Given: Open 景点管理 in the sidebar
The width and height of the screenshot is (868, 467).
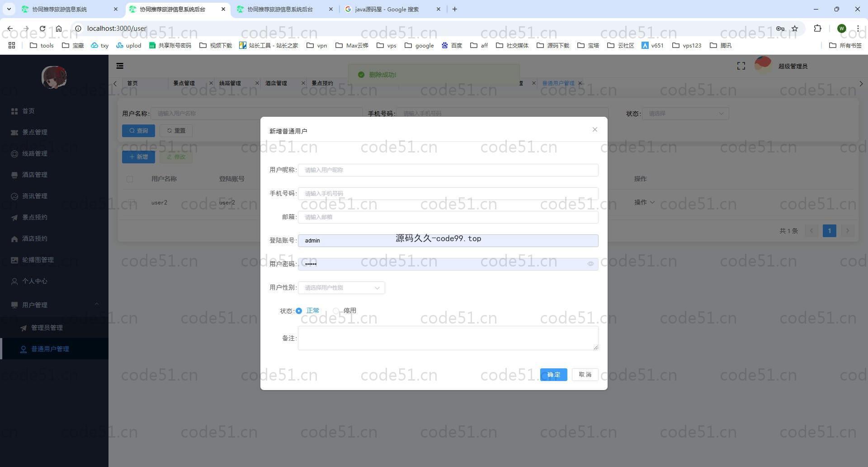Looking at the screenshot, I should pyautogui.click(x=54, y=132).
